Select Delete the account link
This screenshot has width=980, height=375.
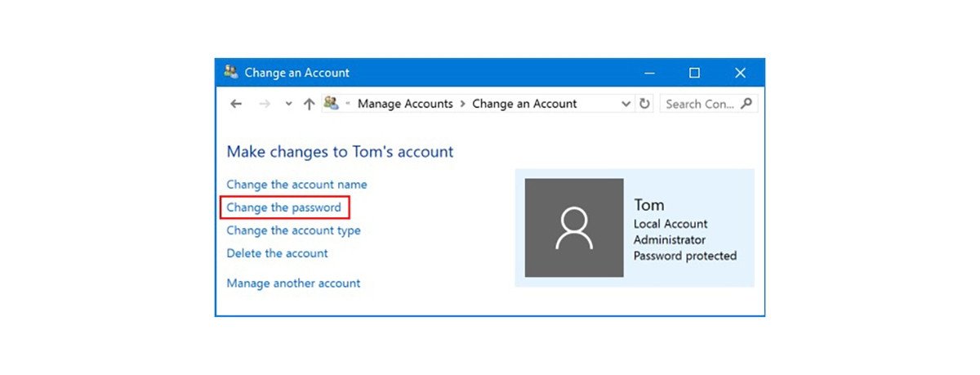pyautogui.click(x=277, y=253)
